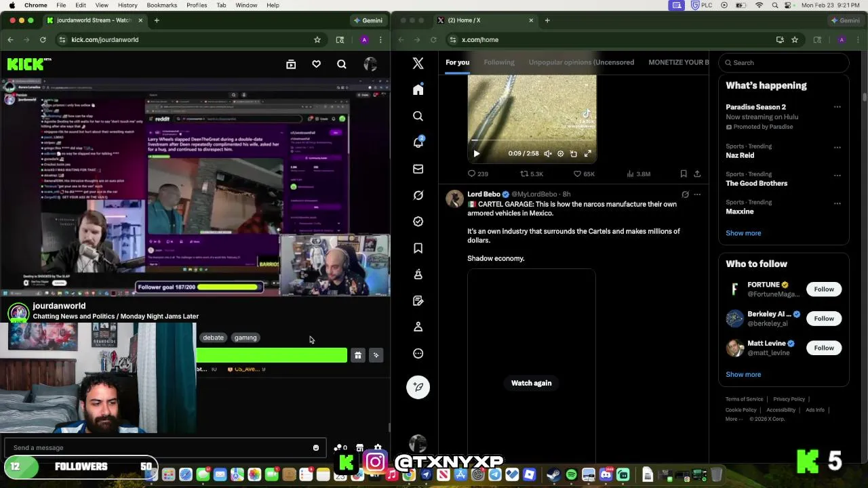Play the paused X video
Viewport: 868px width, 488px height.
477,154
